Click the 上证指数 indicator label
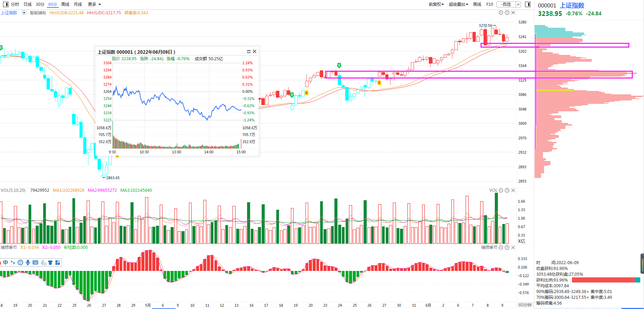Screen dimensions: 644x309 pos(9,13)
